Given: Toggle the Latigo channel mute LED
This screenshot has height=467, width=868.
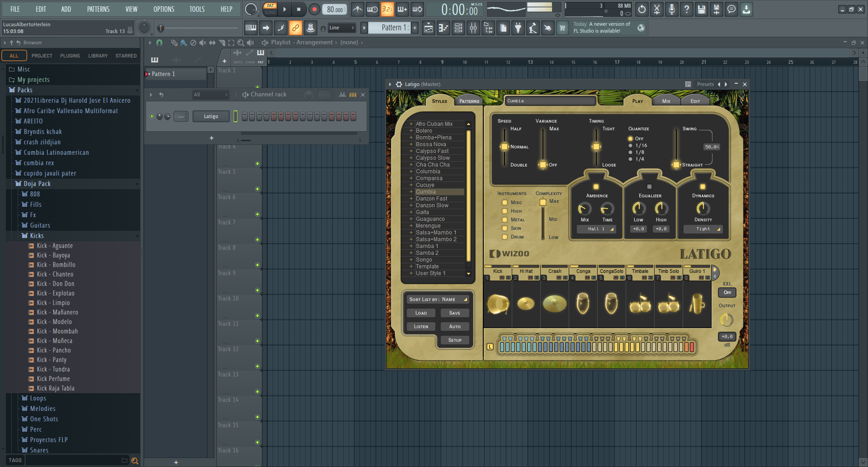Looking at the screenshot, I should 152,117.
